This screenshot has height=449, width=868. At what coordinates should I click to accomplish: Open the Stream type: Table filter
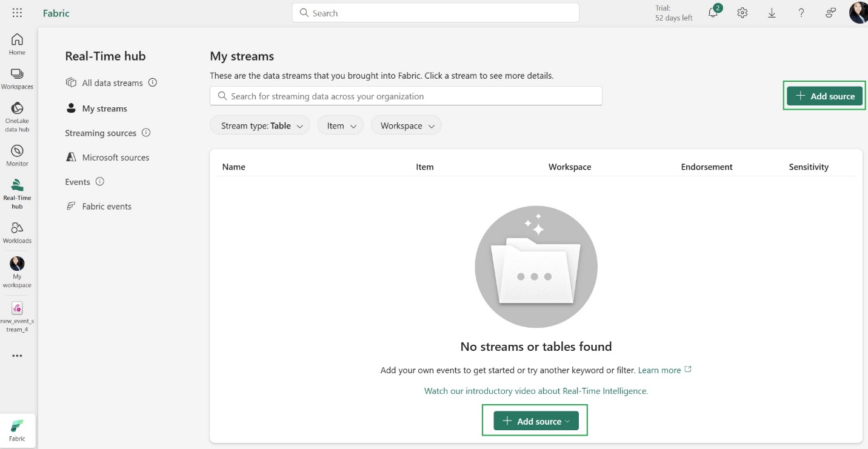point(260,125)
